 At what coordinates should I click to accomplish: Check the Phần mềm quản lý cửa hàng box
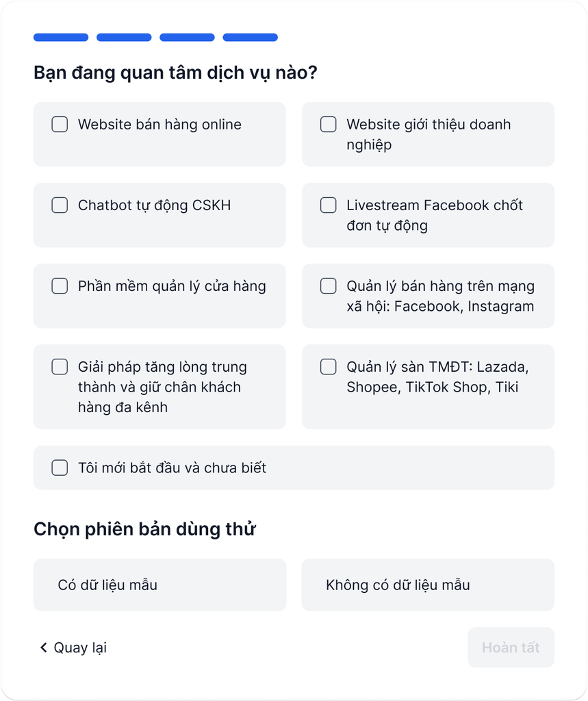[x=60, y=286]
